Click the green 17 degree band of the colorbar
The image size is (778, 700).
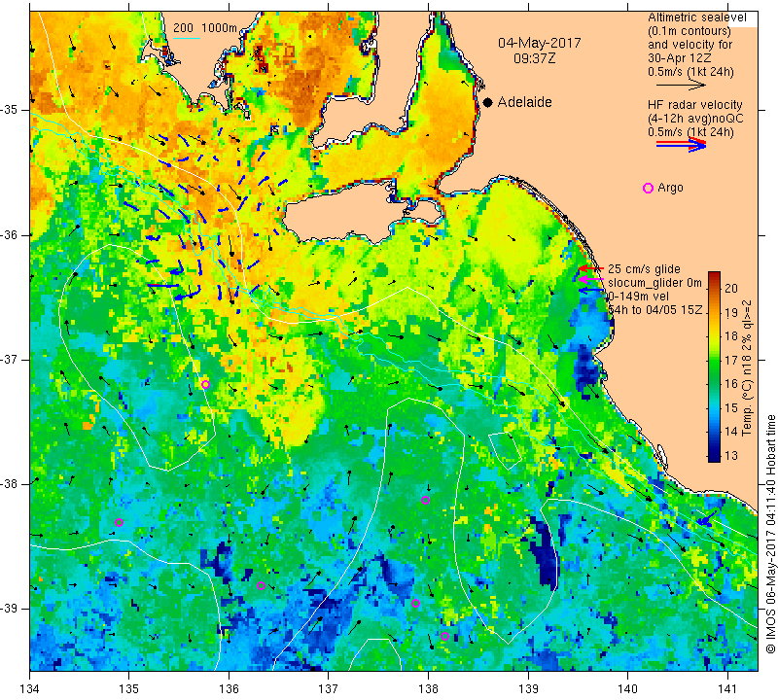coord(714,360)
